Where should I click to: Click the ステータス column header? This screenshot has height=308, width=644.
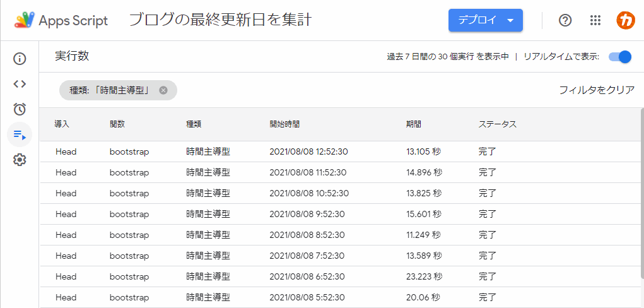(498, 124)
